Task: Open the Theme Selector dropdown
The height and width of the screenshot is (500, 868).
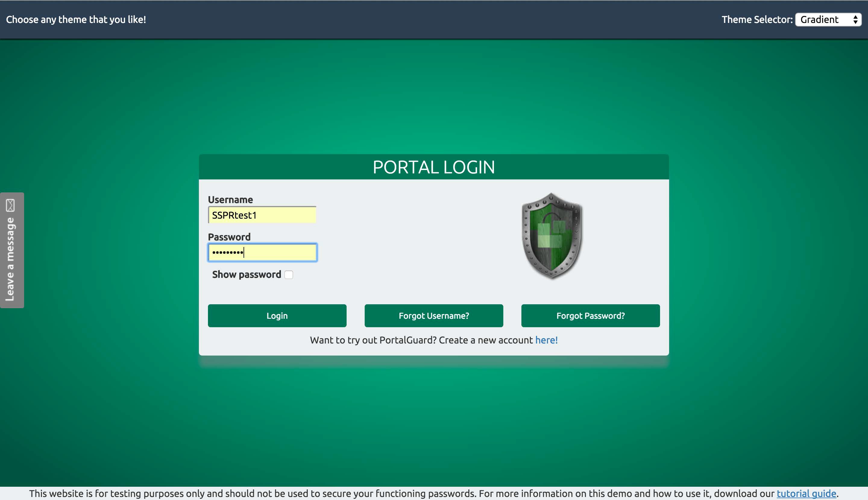Action: point(824,20)
